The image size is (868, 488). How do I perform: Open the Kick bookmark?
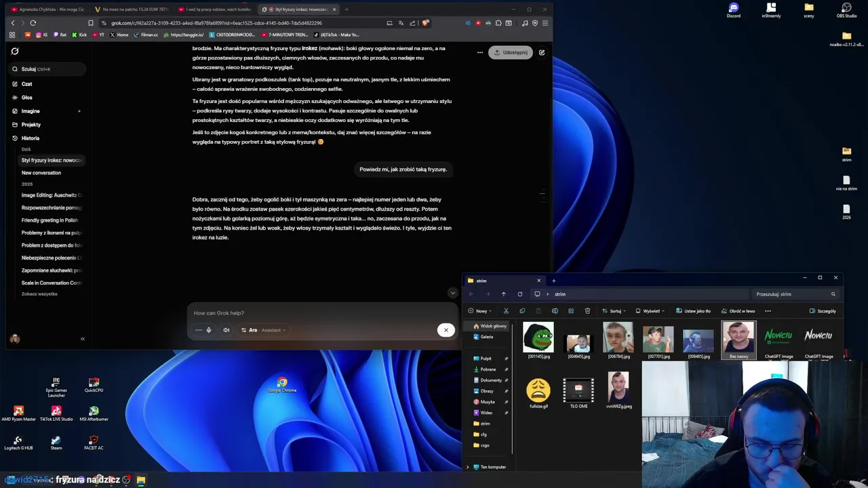tap(80, 35)
